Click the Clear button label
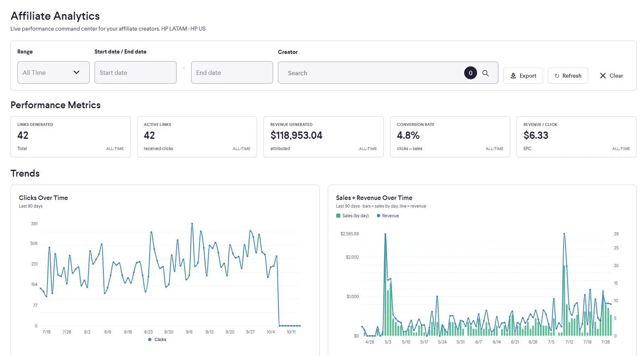 616,76
